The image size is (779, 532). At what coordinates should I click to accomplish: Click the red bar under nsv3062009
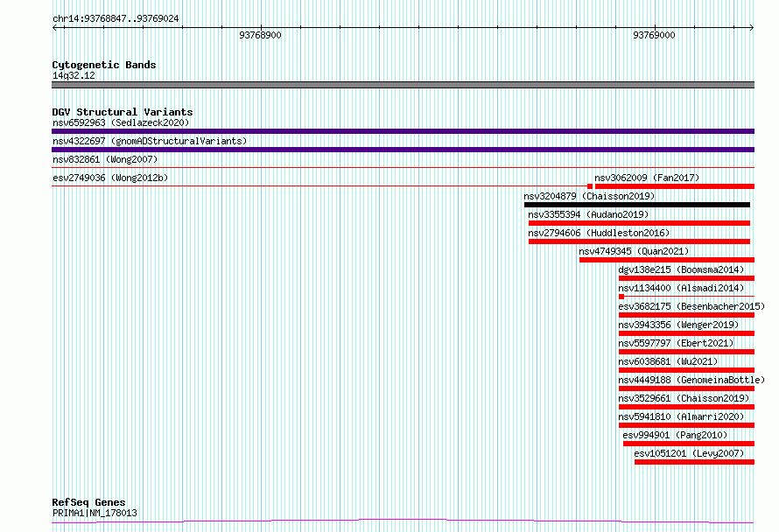click(675, 186)
